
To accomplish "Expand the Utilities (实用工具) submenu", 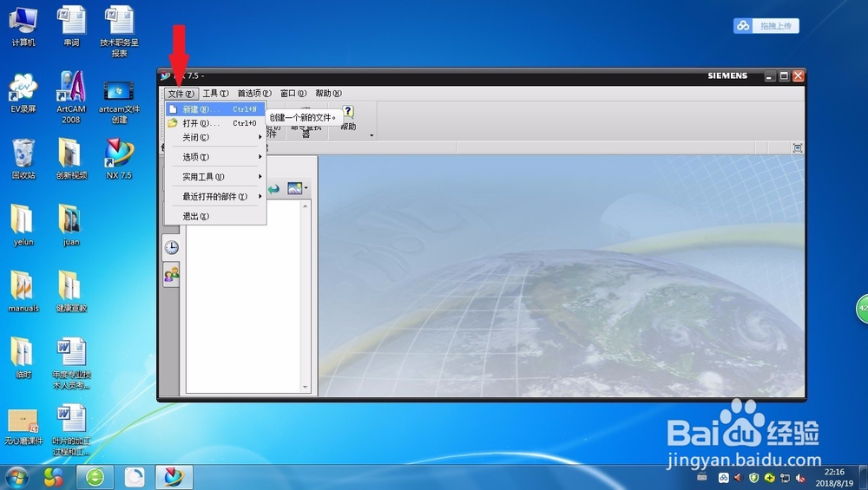I will coord(215,177).
